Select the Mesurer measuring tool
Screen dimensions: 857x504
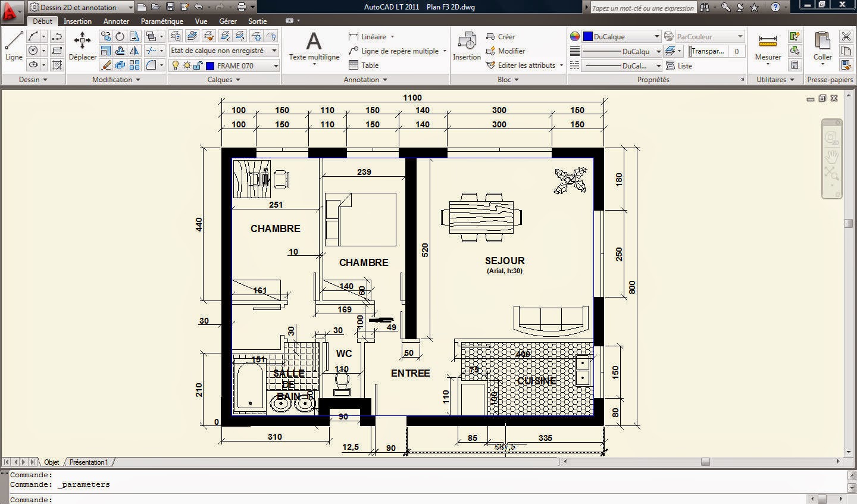click(767, 46)
